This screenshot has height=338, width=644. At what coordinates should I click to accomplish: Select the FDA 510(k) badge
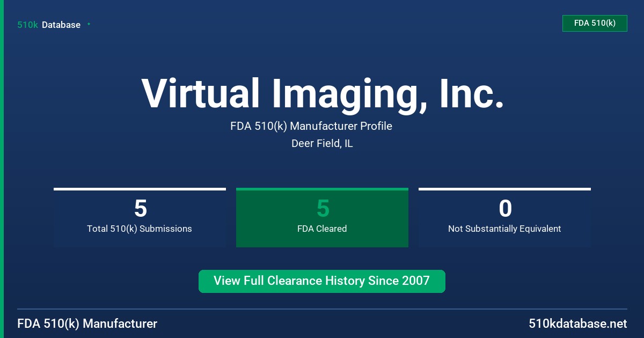(595, 23)
